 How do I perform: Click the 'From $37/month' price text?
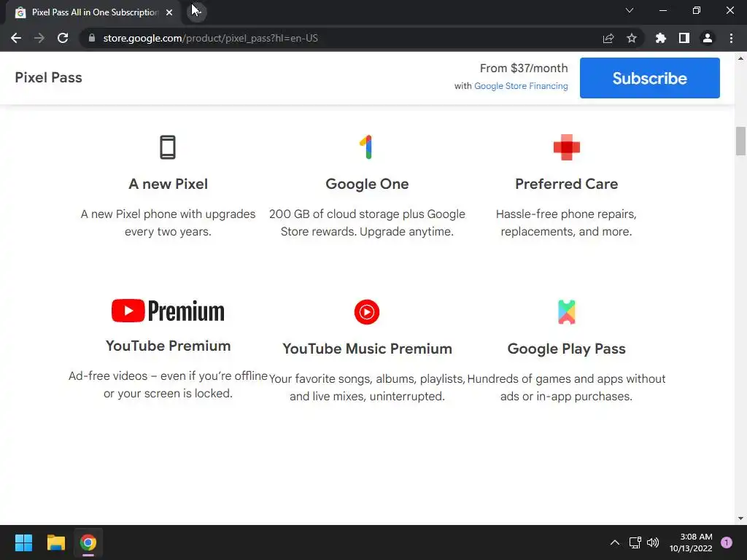pyautogui.click(x=524, y=68)
